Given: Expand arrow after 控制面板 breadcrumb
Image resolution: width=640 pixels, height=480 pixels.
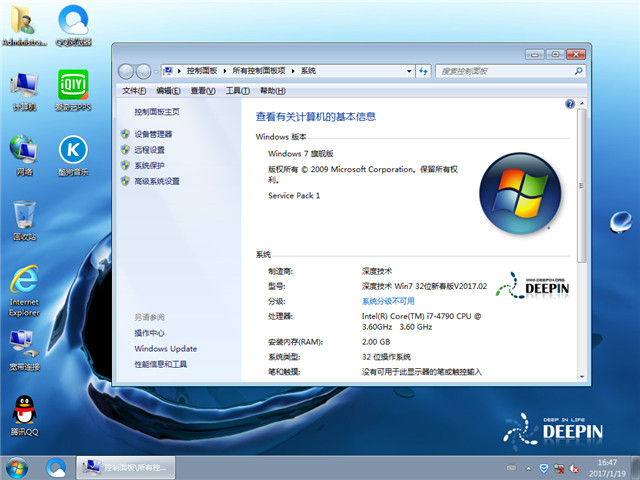Looking at the screenshot, I should pos(224,71).
